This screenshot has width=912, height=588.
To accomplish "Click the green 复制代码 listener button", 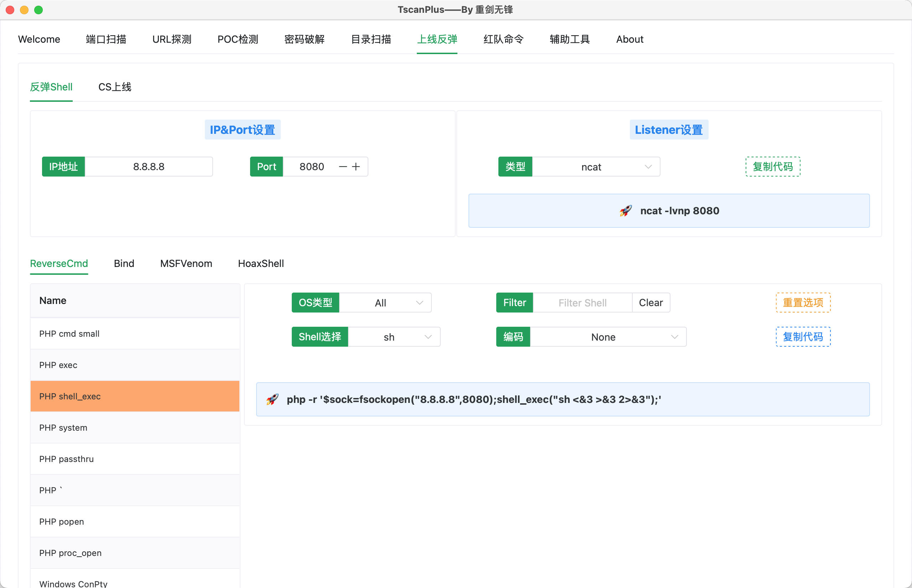I will pos(773,167).
